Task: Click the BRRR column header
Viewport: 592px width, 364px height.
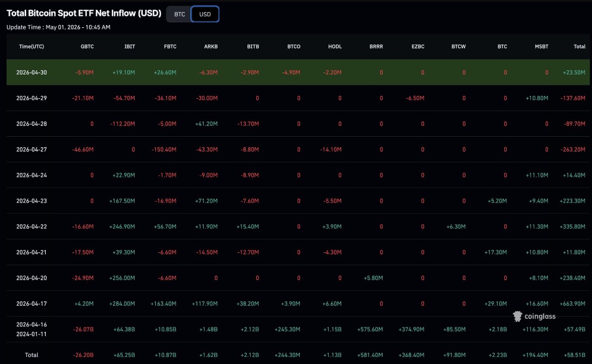Action: [x=376, y=46]
